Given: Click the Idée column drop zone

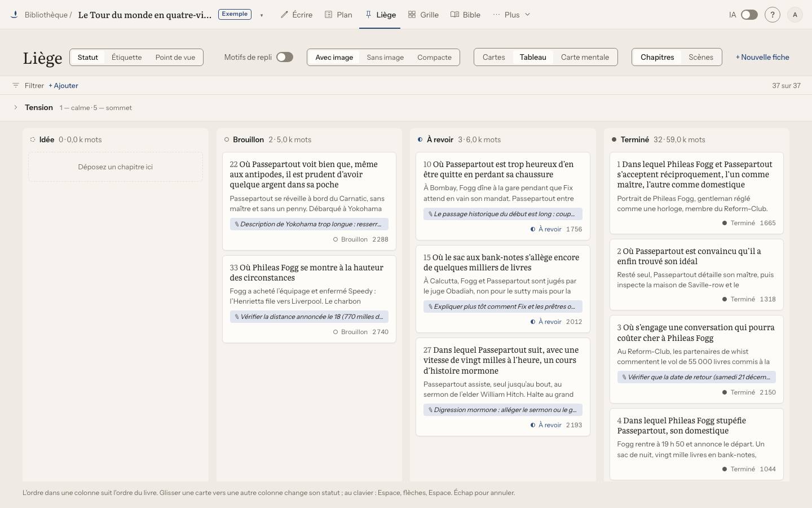Looking at the screenshot, I should click(116, 167).
